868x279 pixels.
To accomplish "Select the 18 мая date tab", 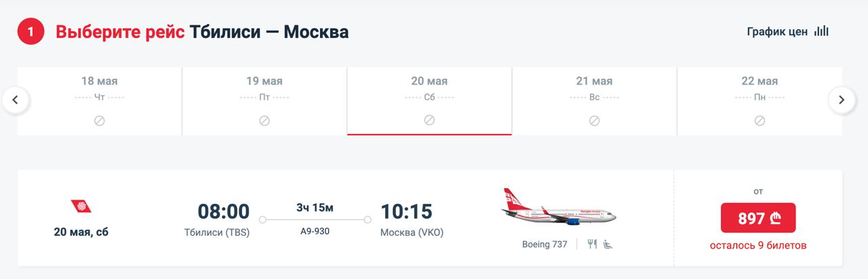I will 99,100.
